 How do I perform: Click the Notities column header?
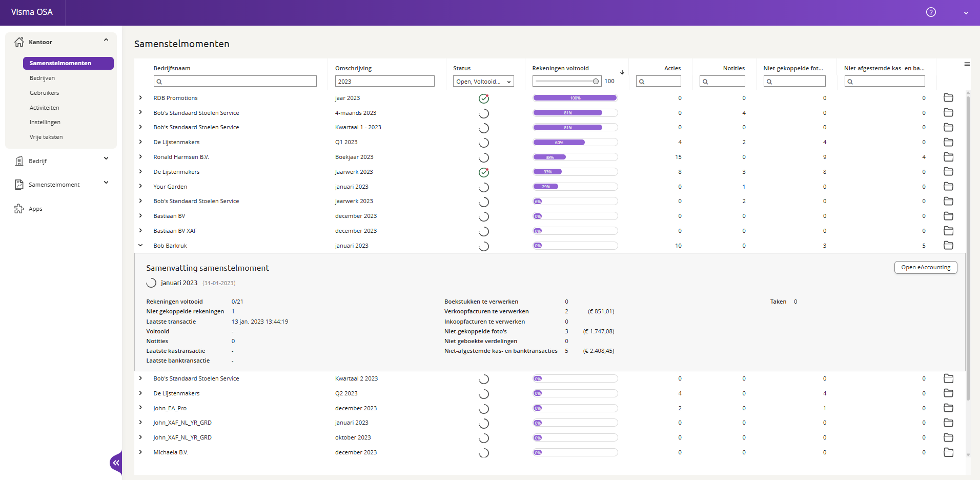pos(733,68)
